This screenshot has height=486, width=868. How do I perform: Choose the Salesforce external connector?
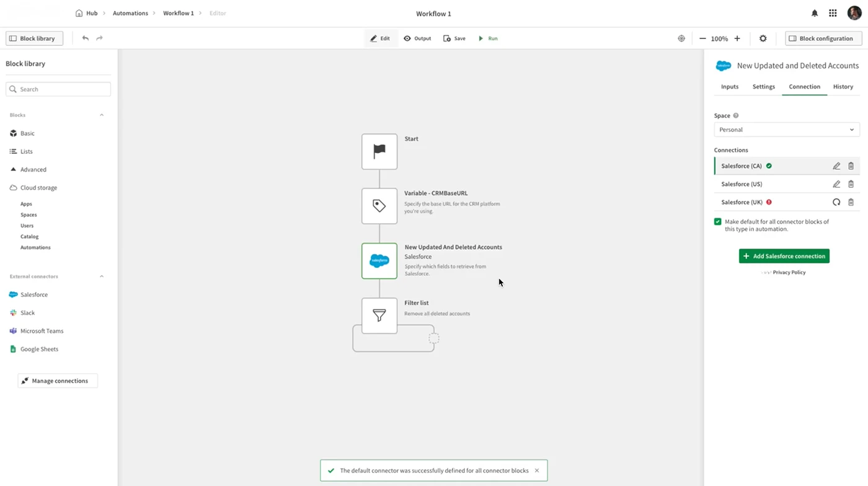point(29,294)
